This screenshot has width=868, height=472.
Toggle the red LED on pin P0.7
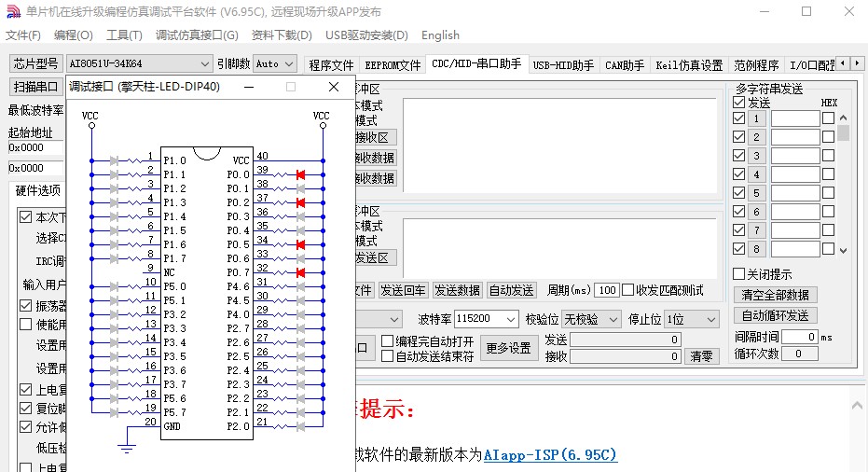[300, 272]
